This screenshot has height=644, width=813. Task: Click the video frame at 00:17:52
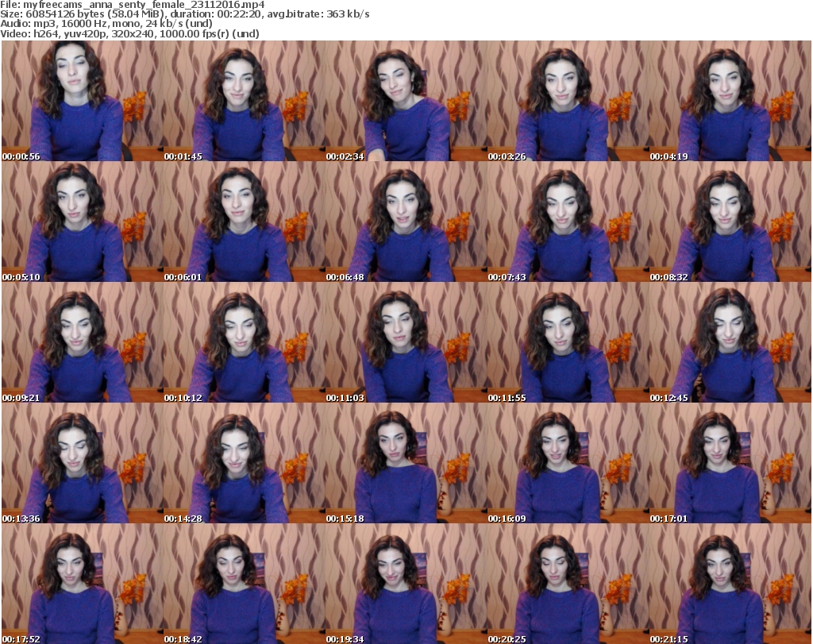[83, 584]
